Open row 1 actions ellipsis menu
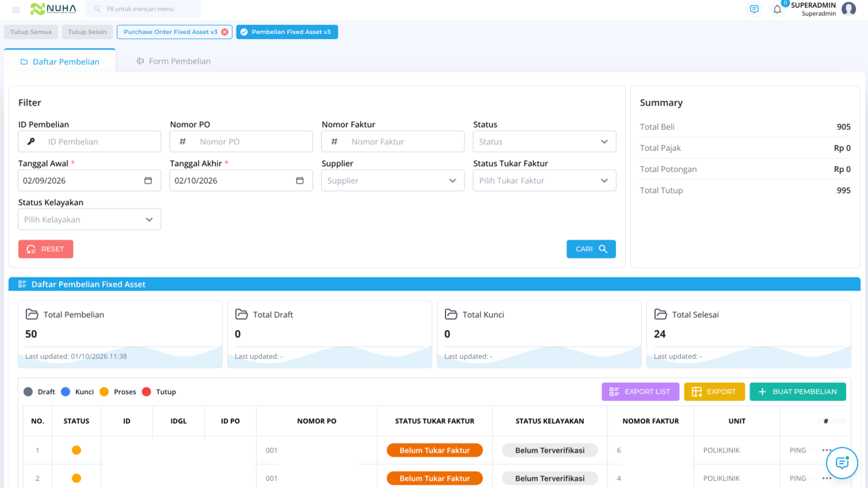Screen dimensions: 868x488 point(827,450)
